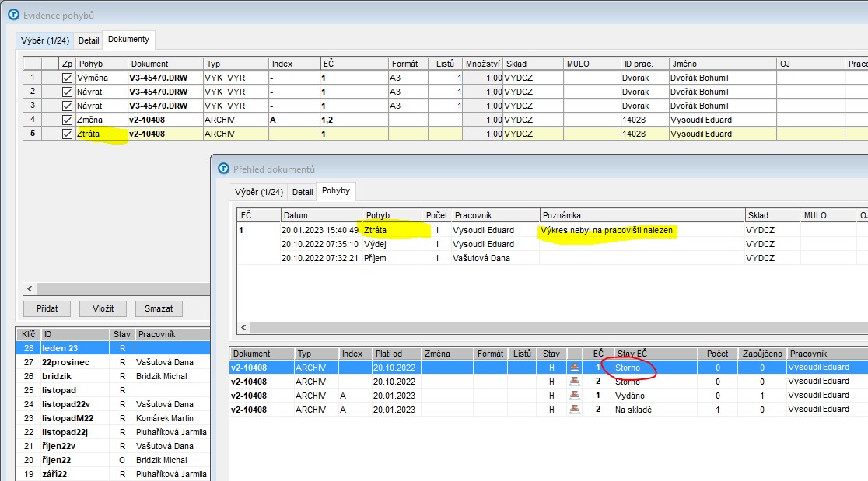
Task: Click EČ value '1,2' in row 4
Action: [327, 120]
